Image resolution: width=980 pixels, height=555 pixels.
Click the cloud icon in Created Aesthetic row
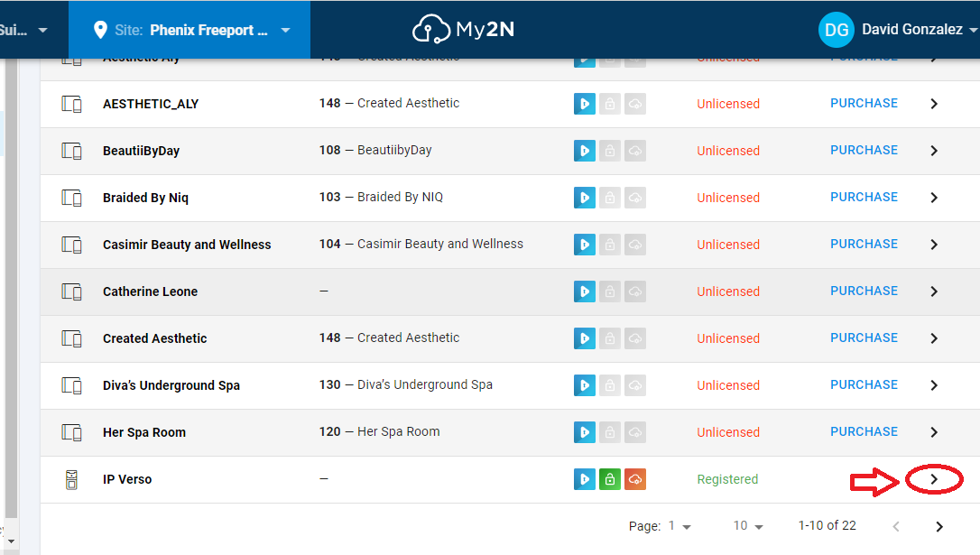[x=635, y=338]
